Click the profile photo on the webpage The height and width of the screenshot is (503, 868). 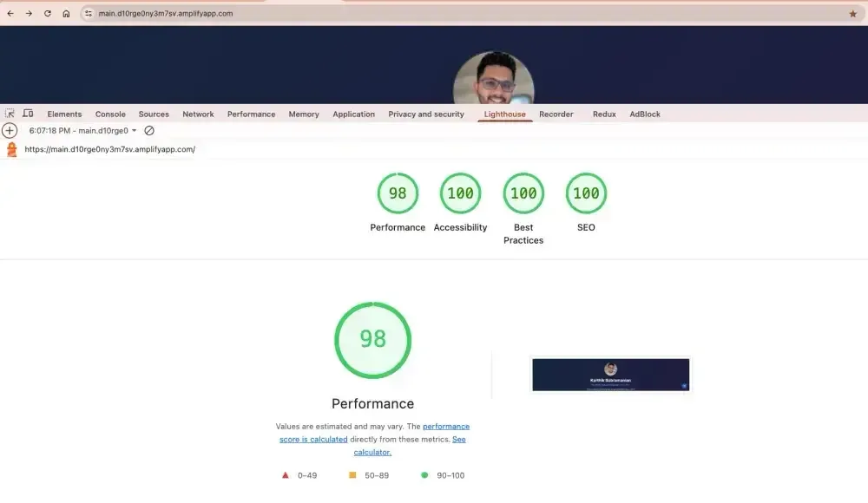tap(493, 77)
